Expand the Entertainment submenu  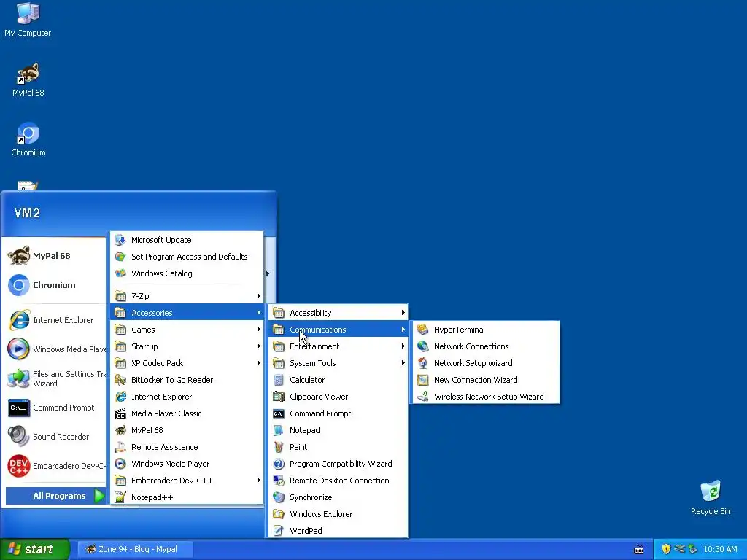point(338,346)
